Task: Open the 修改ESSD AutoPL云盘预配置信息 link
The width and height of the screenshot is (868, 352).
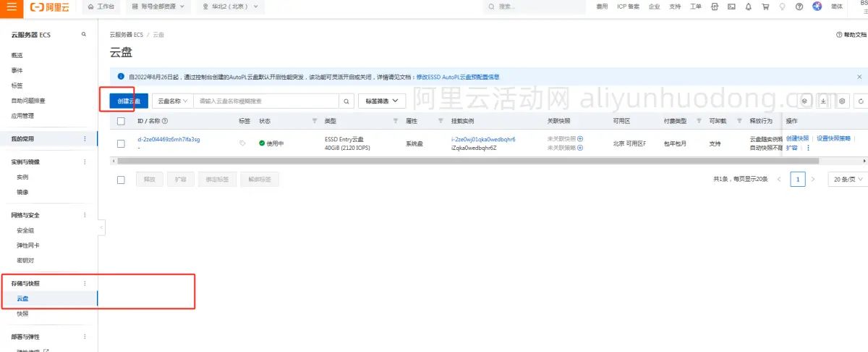Action: click(x=458, y=76)
